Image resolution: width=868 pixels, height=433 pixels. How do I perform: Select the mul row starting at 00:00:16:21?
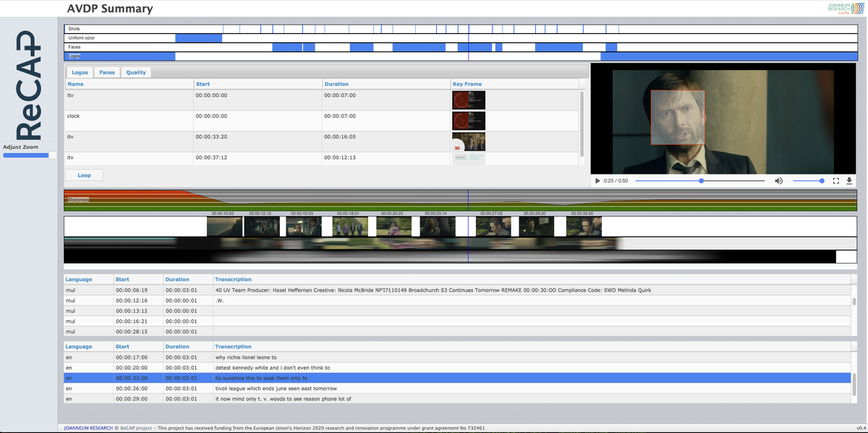(457, 321)
